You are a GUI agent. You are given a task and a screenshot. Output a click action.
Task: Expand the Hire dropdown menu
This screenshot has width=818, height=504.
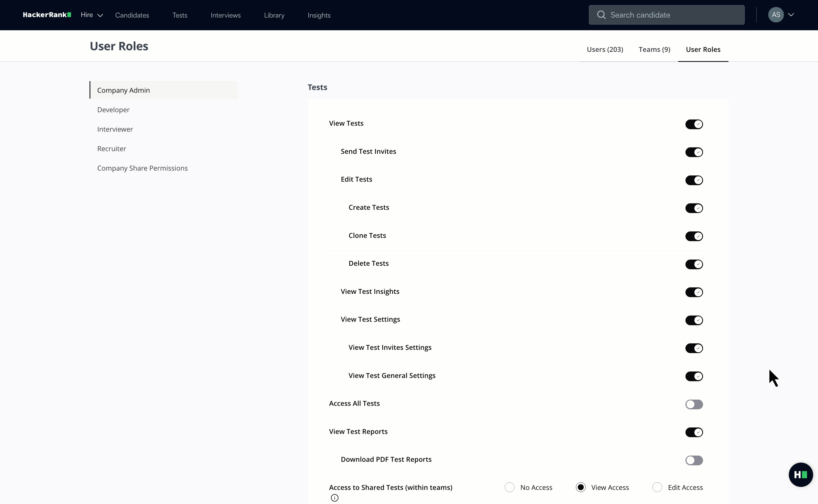(91, 15)
